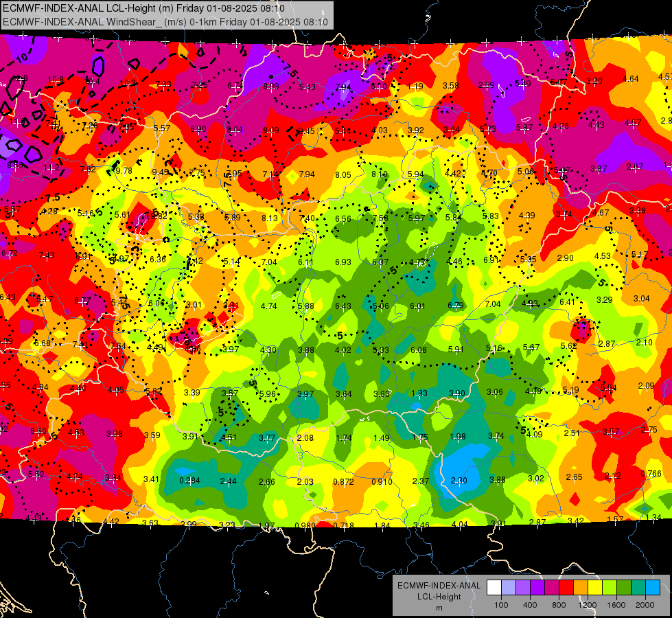The height and width of the screenshot is (618, 672).
Task: Click the wind shear value 1.19
Action: click(x=415, y=87)
